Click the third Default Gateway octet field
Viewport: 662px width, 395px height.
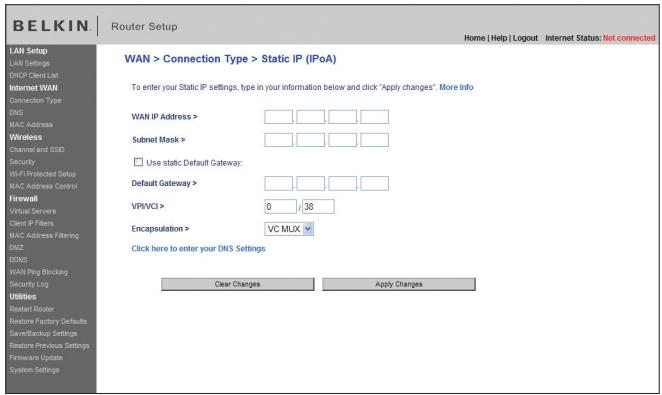(343, 184)
